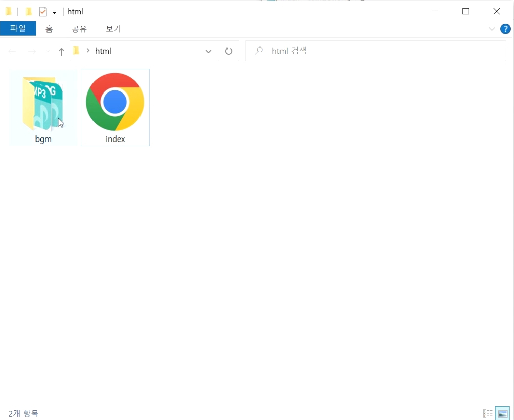
Task: Minimize the html Explorer window
Action: tap(435, 11)
